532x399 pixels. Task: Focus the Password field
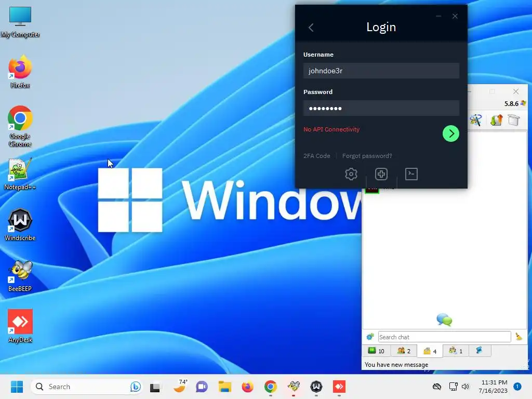coord(381,108)
